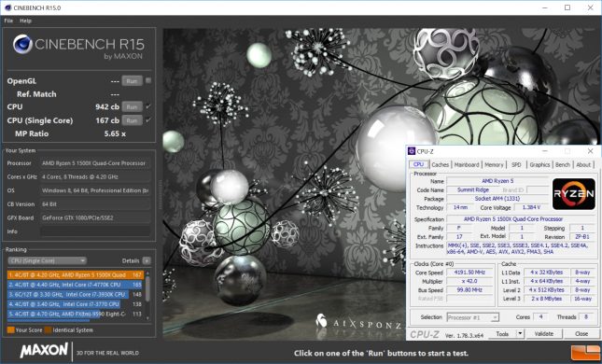Open the Tools dropdown arrow in CPU-Z
Viewport: 602px width, 364px height.
520,334
